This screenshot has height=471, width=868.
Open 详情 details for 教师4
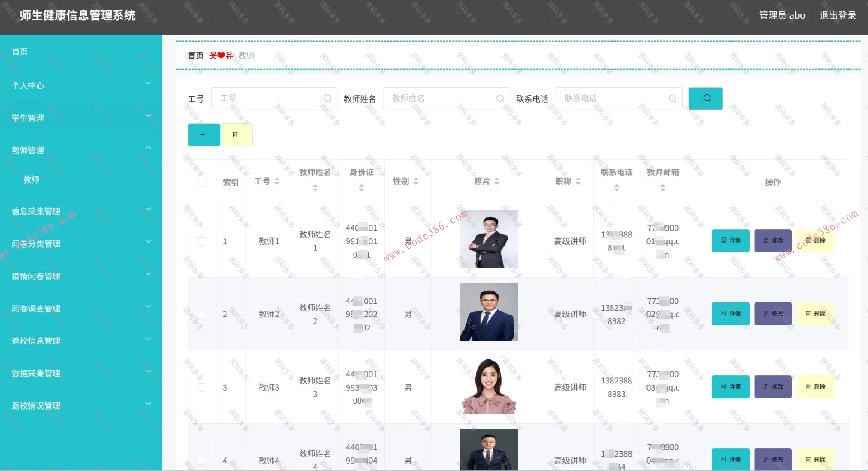pos(731,459)
